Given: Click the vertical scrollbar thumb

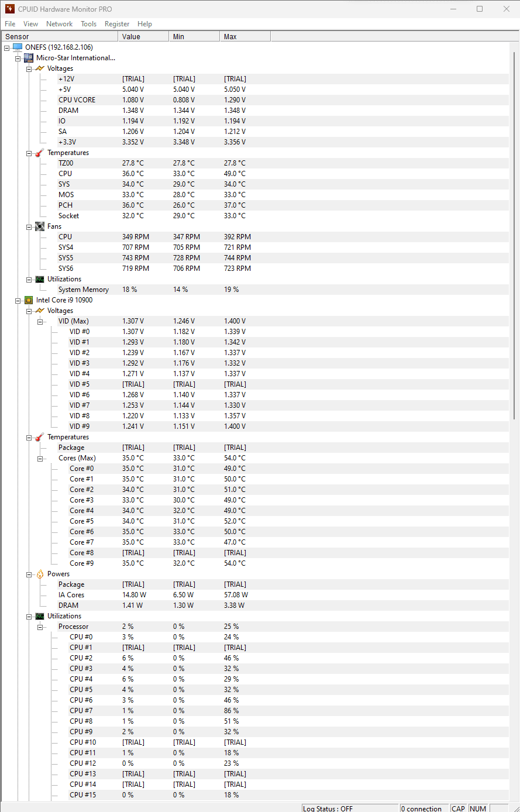Looking at the screenshot, I should point(514,235).
